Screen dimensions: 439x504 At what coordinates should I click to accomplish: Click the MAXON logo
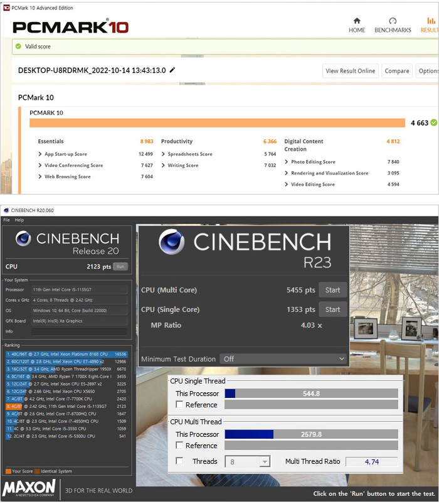pyautogui.click(x=29, y=488)
